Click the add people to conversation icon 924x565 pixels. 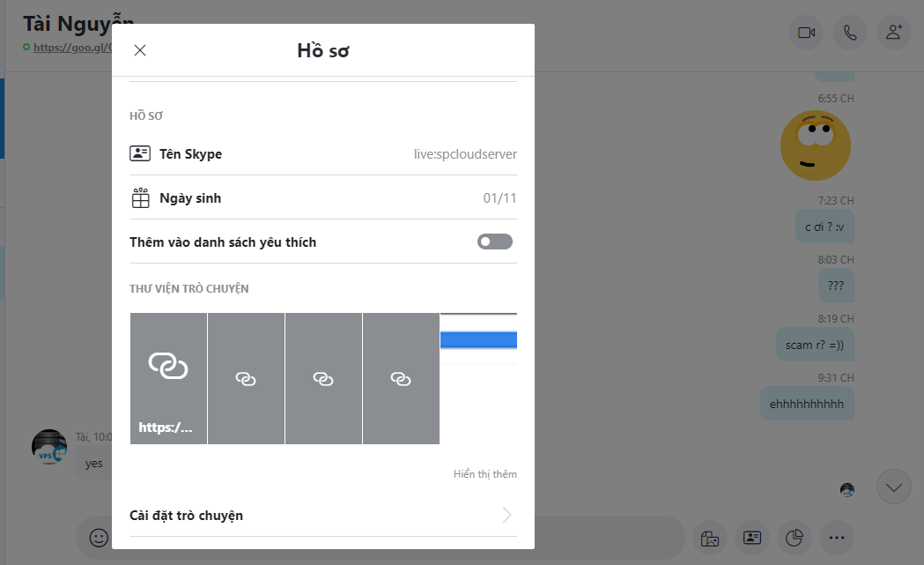(894, 33)
